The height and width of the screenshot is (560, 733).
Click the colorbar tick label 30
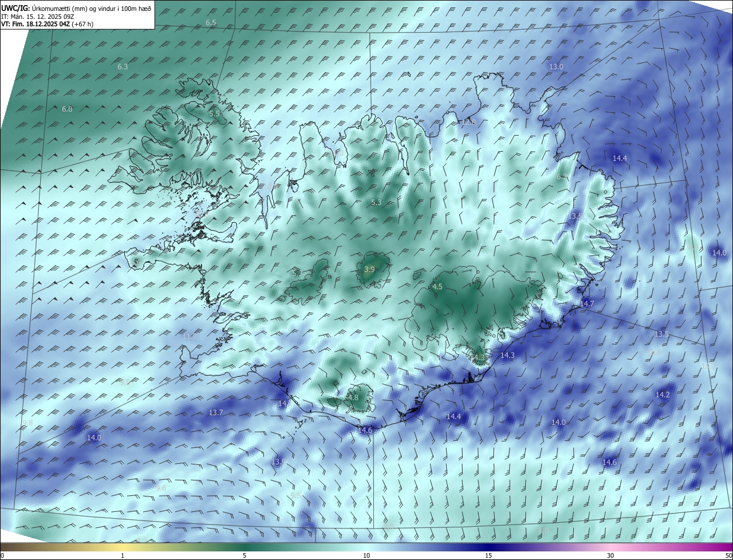610,555
